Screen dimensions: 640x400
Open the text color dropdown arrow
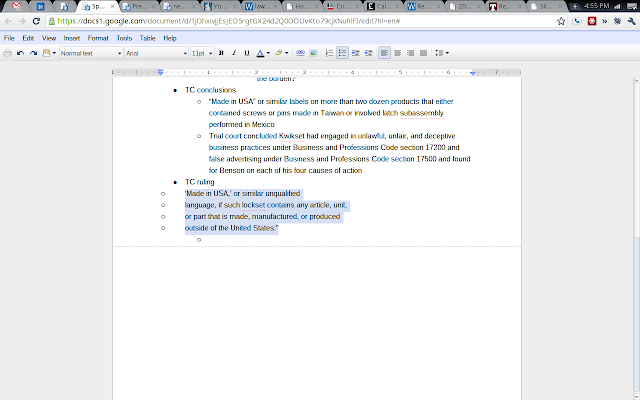point(268,53)
